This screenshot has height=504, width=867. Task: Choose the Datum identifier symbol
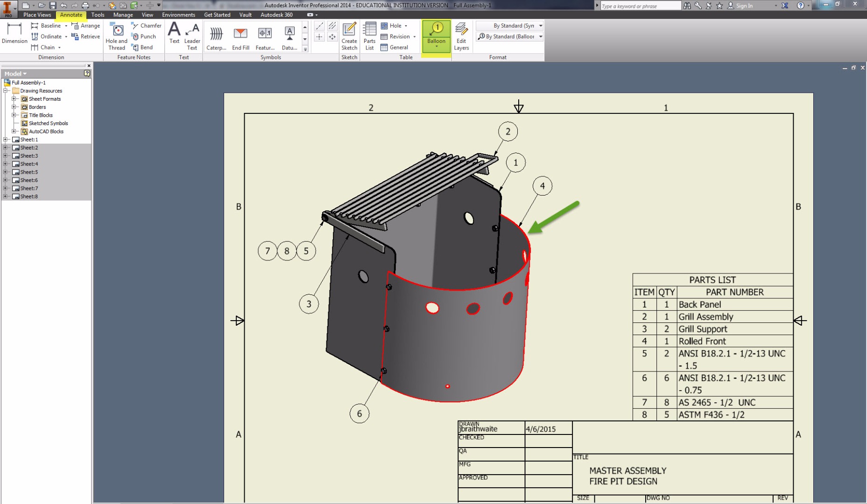click(289, 37)
